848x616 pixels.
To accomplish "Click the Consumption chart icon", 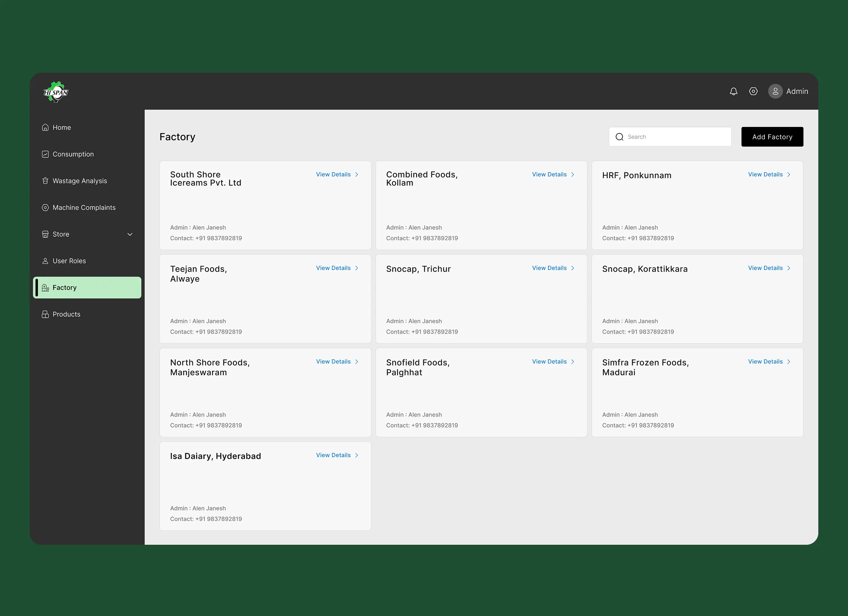I will [45, 154].
